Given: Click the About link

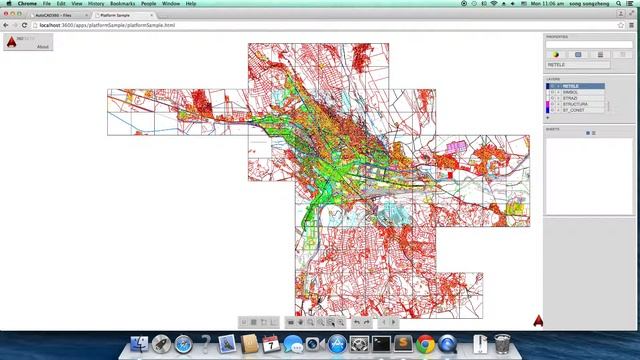Looking at the screenshot, I should (42, 47).
